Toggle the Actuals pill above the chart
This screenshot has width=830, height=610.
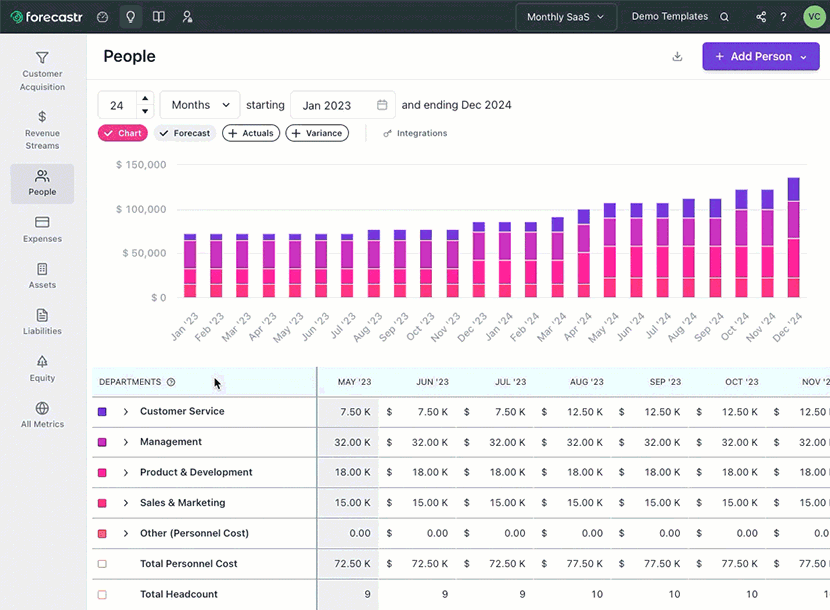(250, 132)
